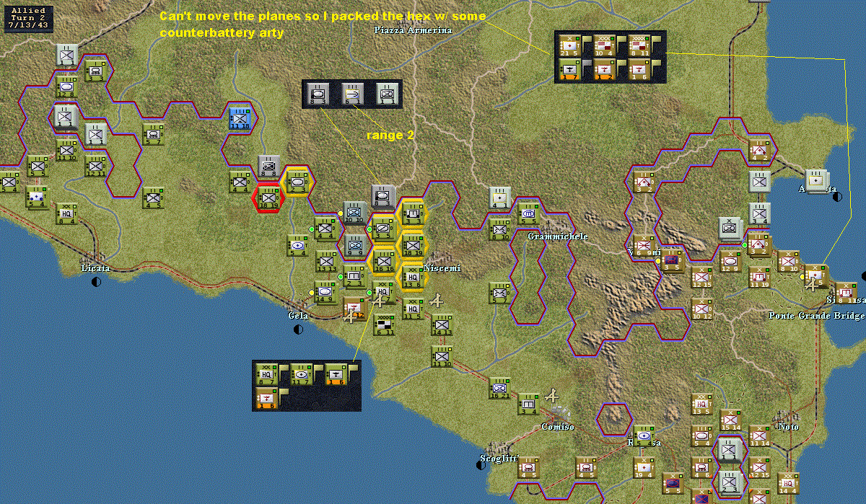Select the 12-9 armor unit
Screen dimensions: 866x504
click(730, 260)
